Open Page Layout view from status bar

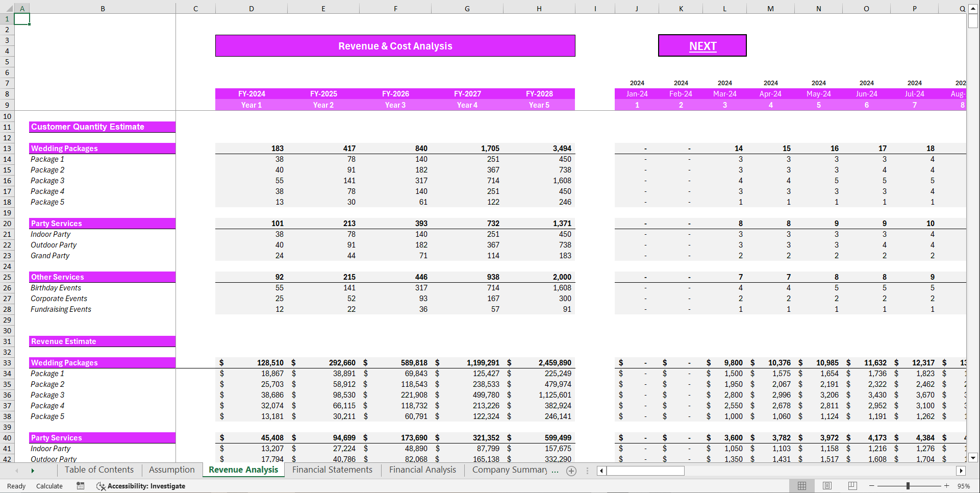coord(827,485)
